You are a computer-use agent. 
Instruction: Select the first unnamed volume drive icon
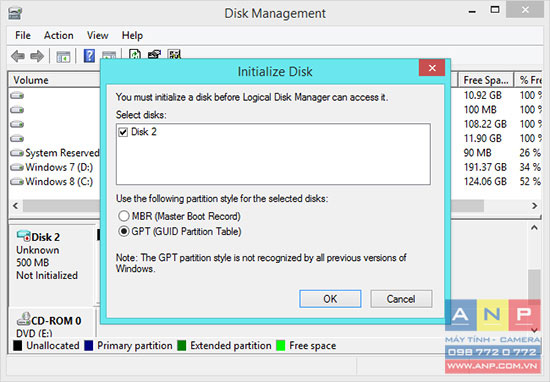pyautogui.click(x=17, y=95)
